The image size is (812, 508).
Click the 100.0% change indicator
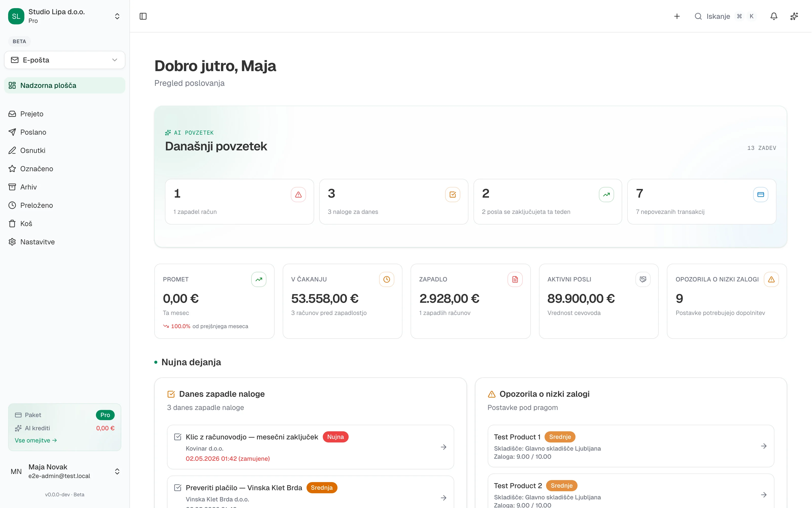177,326
